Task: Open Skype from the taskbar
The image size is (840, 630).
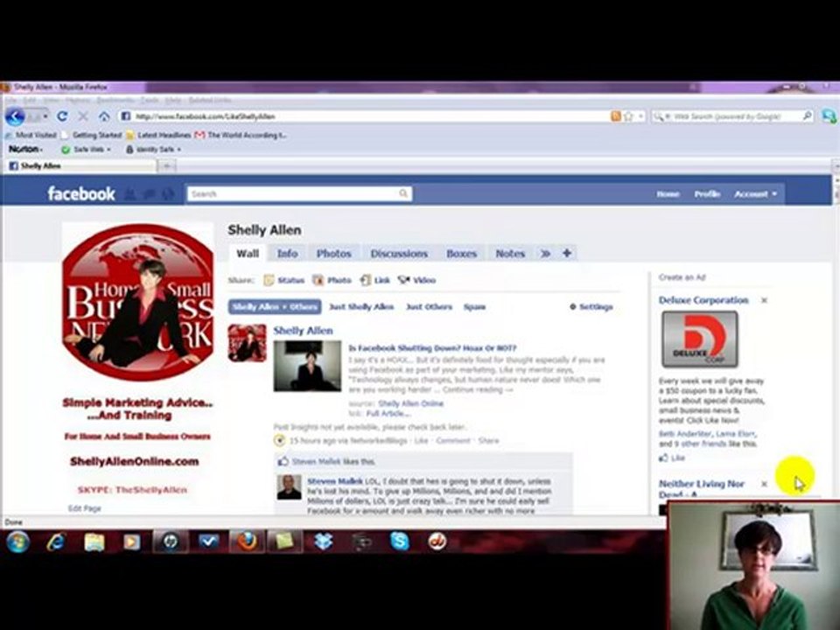Action: 400,542
